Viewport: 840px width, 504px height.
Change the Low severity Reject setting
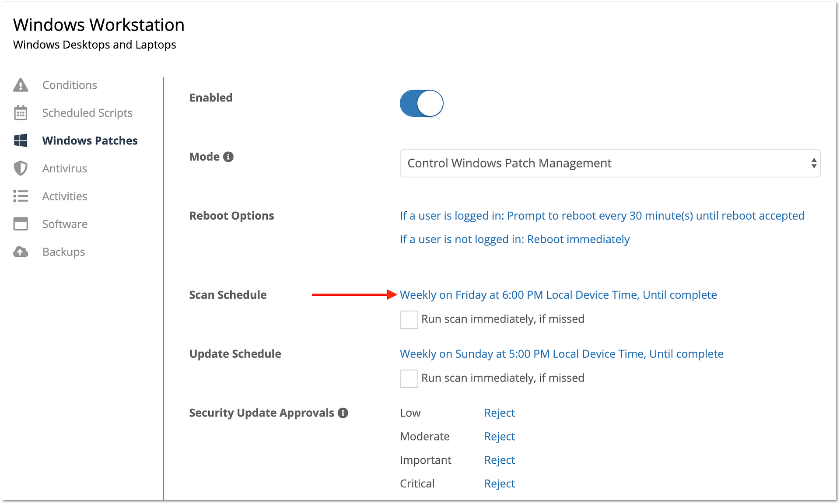(x=499, y=413)
